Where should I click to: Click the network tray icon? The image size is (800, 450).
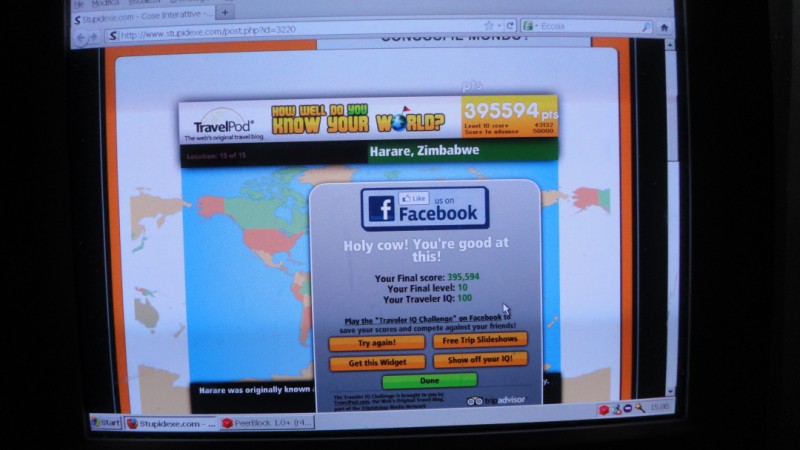coord(617,409)
